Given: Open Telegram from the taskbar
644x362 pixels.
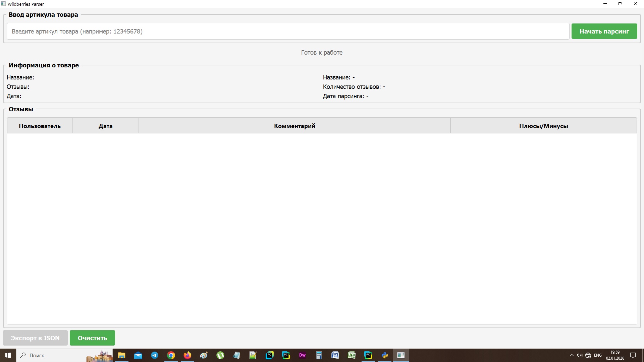Looking at the screenshot, I should coord(155,355).
